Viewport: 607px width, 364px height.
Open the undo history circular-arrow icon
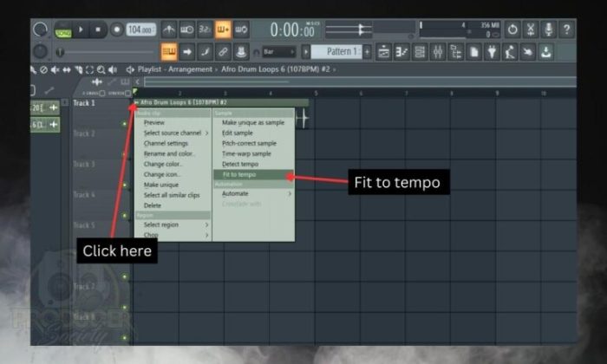[x=512, y=29]
